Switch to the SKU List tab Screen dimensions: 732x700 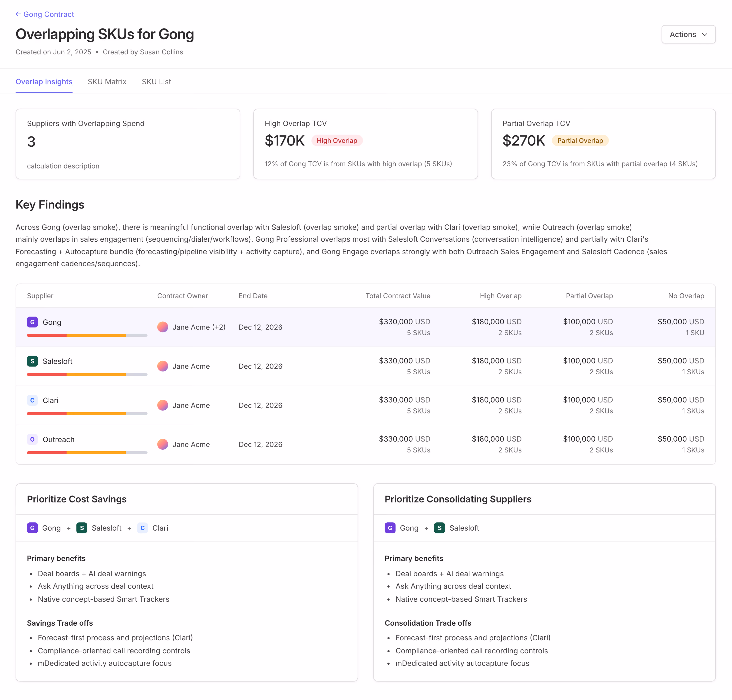coord(156,82)
